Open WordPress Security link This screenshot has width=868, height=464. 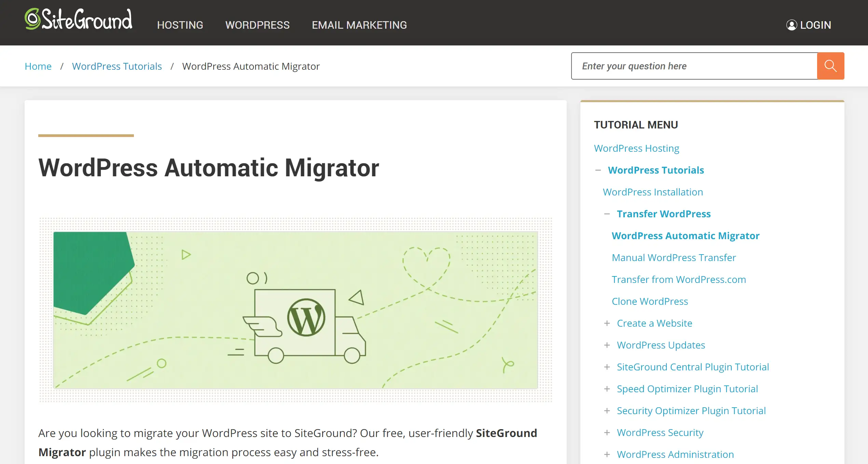click(660, 433)
